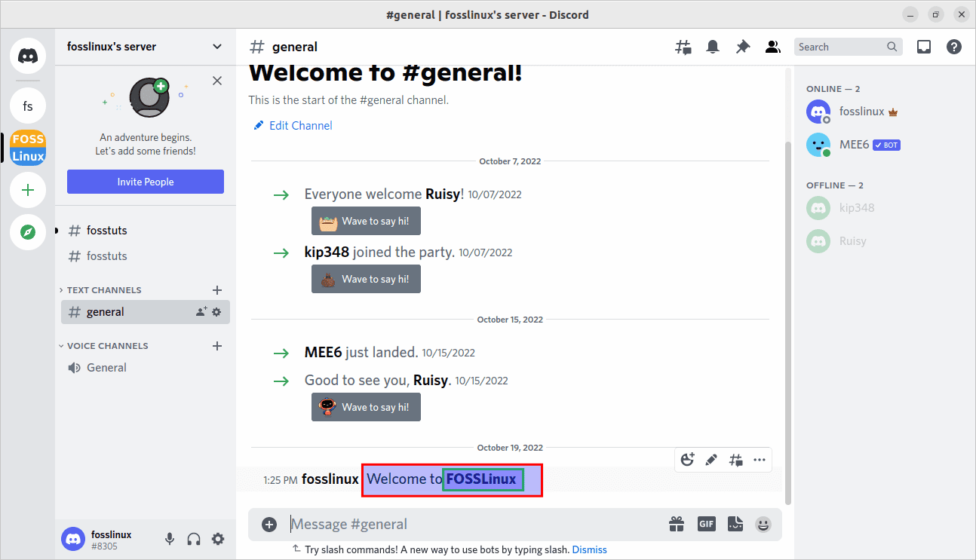Screen dimensions: 976x560
Task: Click fosslinux username on the message
Action: coord(330,479)
